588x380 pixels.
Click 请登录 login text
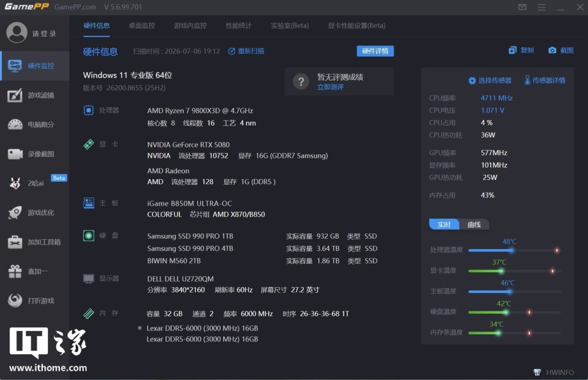click(x=44, y=34)
